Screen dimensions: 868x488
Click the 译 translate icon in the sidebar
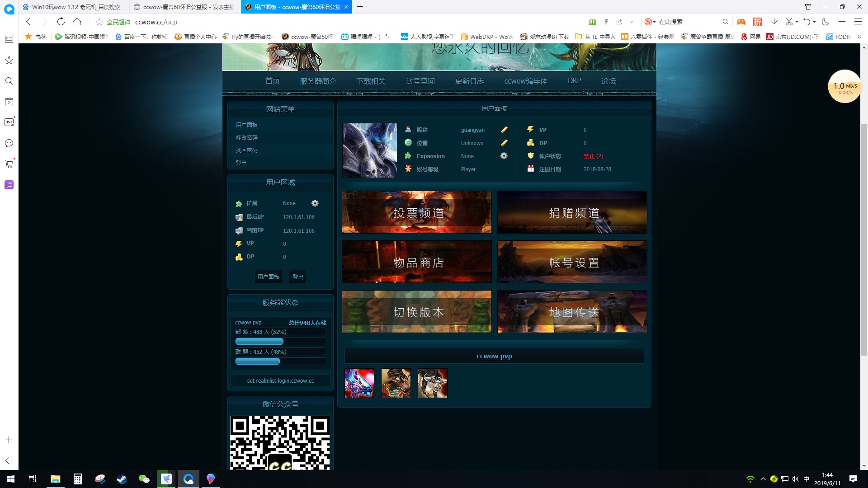click(9, 185)
